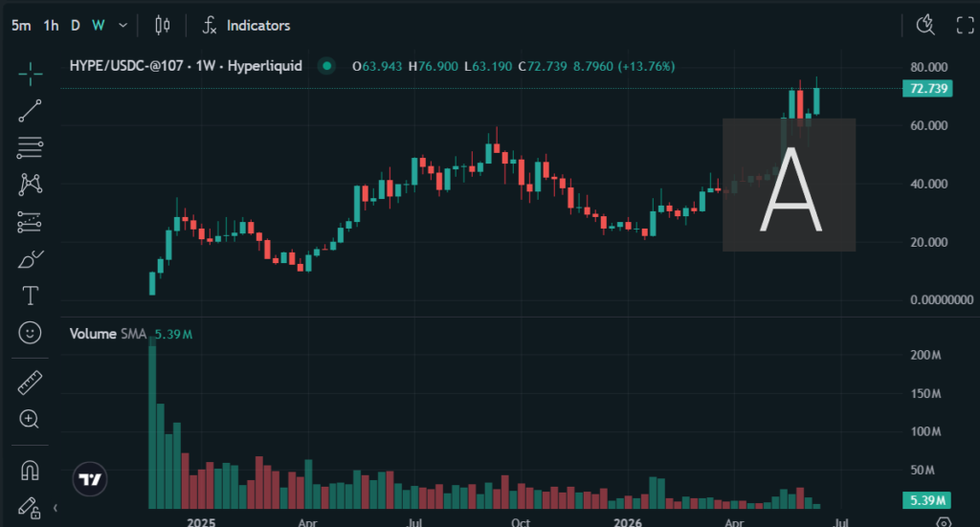The image size is (980, 527).
Task: Select the text annotation tool
Action: (30, 296)
